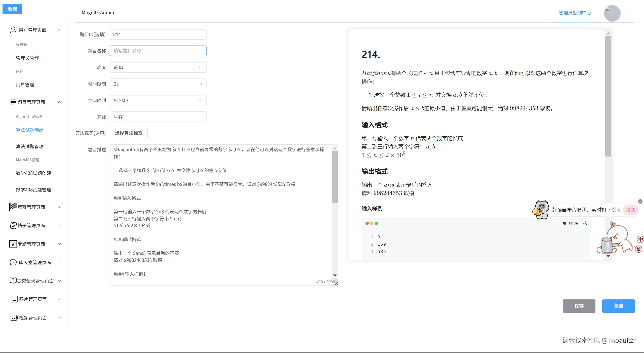Click the 用户管理页面 user icon in sidebar

(13, 30)
